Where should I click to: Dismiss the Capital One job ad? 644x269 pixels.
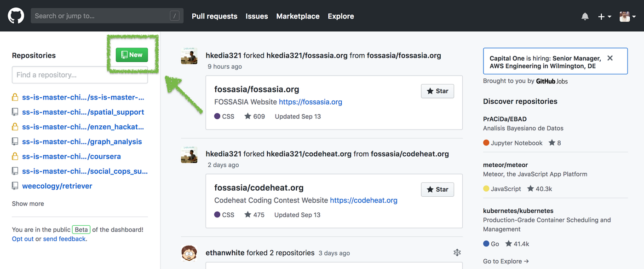610,58
